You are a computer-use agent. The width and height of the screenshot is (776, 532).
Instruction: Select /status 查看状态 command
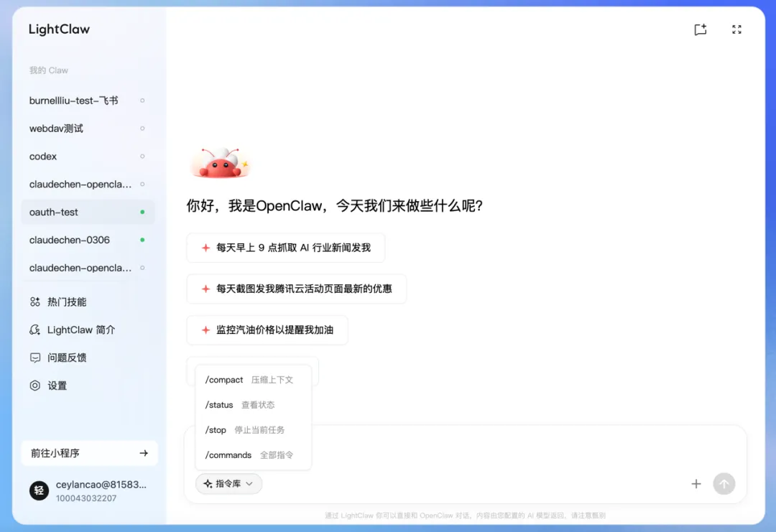click(254, 405)
